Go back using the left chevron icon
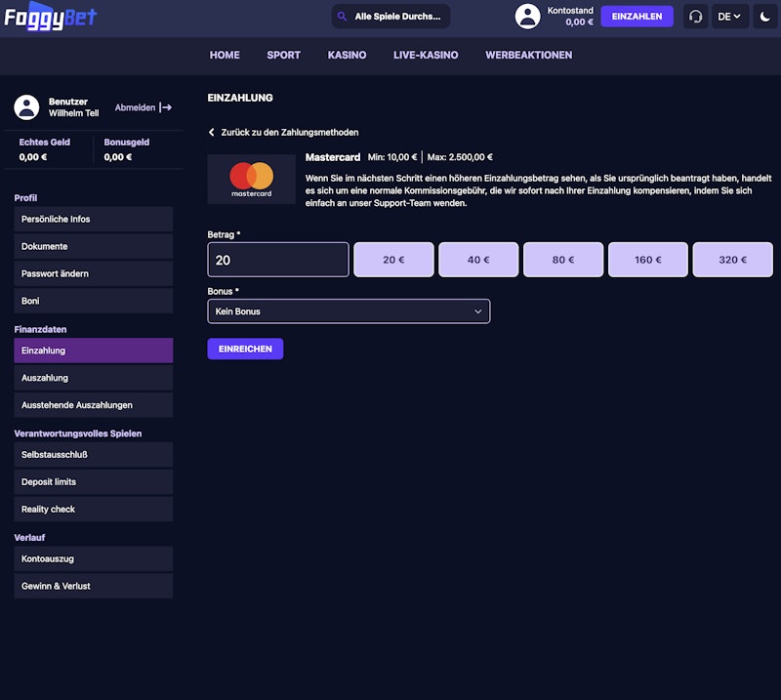The width and height of the screenshot is (781, 700). pos(212,133)
